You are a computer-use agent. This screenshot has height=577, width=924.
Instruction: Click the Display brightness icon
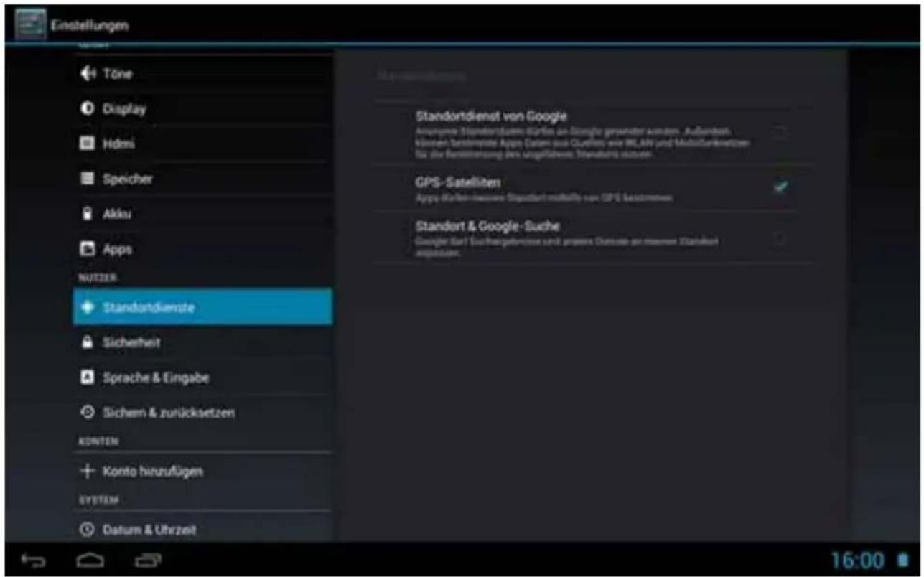point(87,109)
